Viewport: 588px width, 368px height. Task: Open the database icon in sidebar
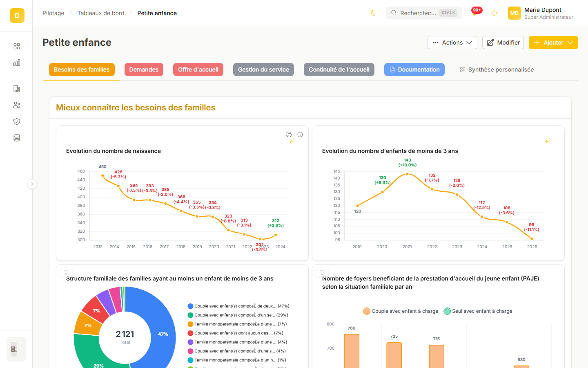(x=17, y=138)
